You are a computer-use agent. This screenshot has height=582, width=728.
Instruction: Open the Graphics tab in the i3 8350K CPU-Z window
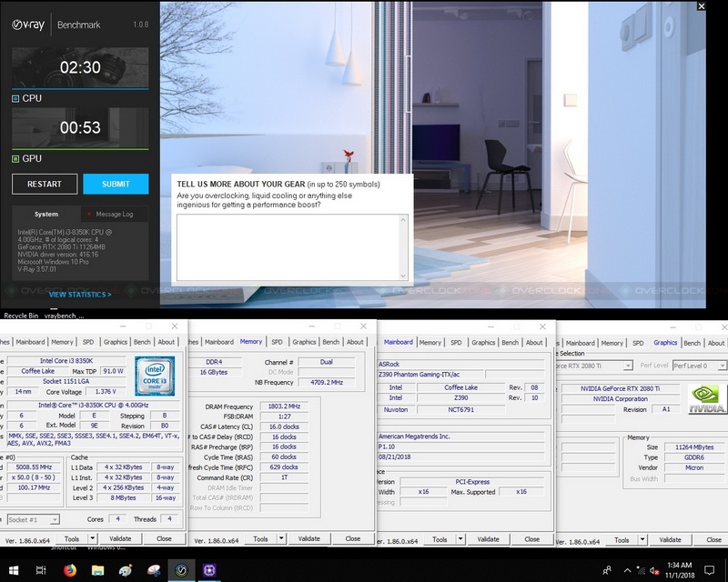tap(116, 342)
